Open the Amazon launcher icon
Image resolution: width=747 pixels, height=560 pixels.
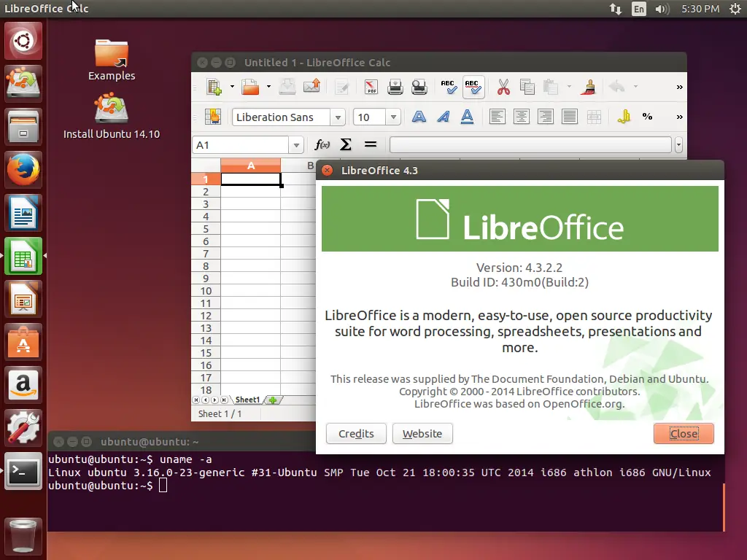[23, 385]
